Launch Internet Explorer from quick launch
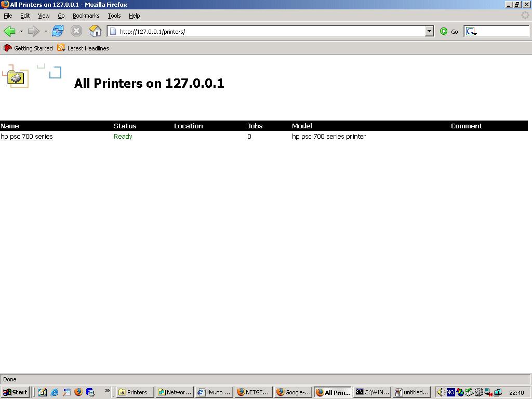532x399 pixels. [54, 392]
